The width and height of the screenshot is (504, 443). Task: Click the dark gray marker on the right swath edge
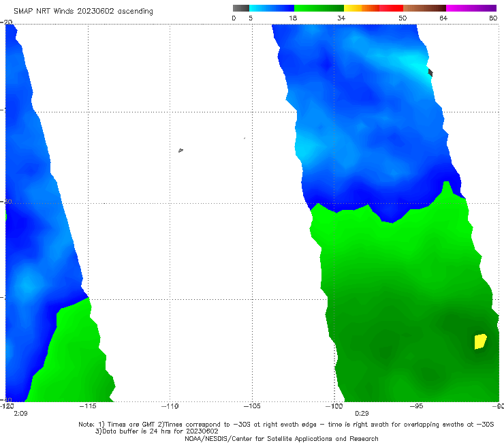[430, 73]
